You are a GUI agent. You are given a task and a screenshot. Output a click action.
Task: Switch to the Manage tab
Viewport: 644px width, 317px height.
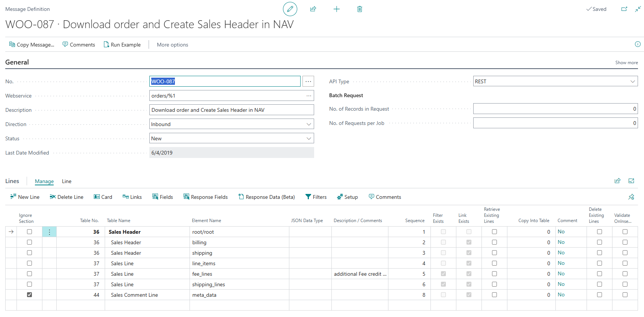(44, 181)
